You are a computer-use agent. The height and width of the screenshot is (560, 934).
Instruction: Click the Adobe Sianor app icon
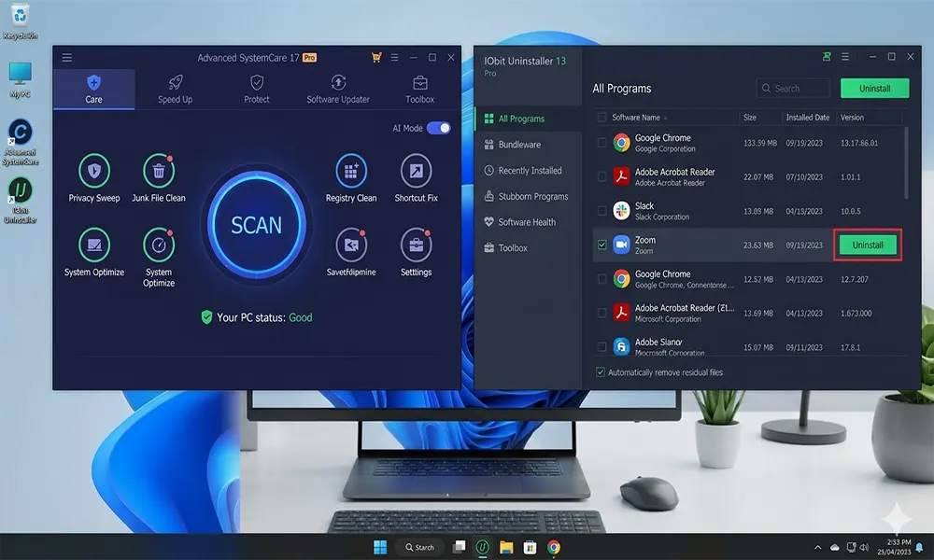pos(621,346)
